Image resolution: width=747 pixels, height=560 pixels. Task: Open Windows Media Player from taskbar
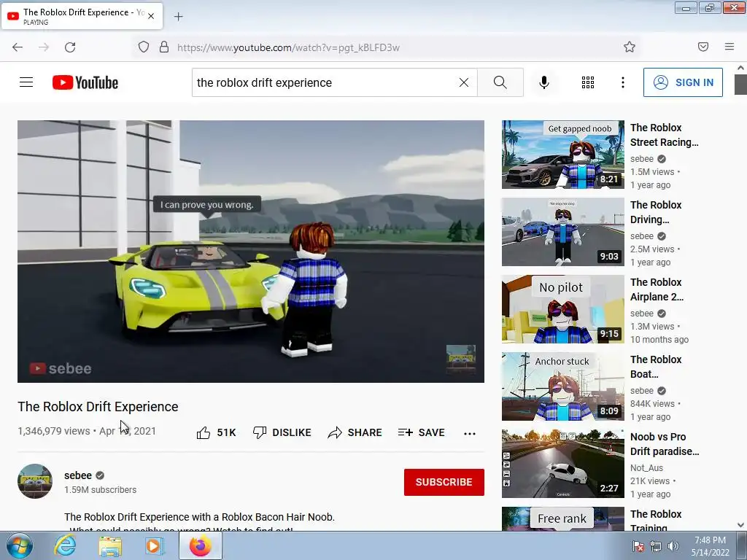coord(155,545)
